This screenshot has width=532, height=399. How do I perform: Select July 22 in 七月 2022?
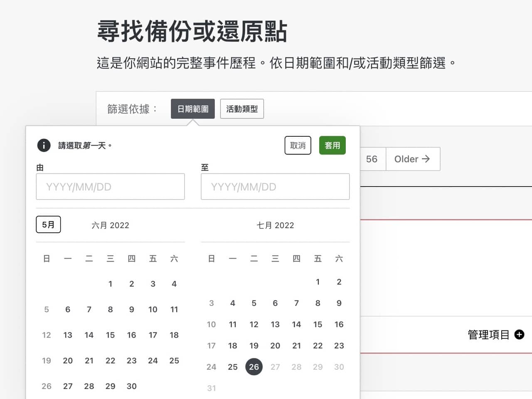[x=318, y=345]
